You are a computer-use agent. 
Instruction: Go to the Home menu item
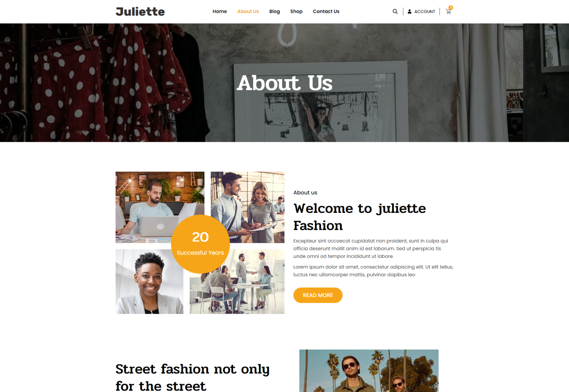[219, 11]
